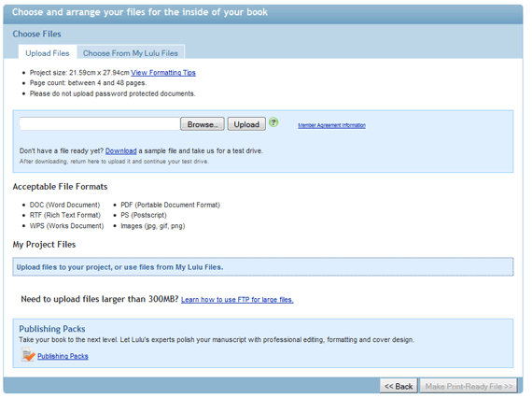Open the View Formatting Tips link

pyautogui.click(x=163, y=73)
